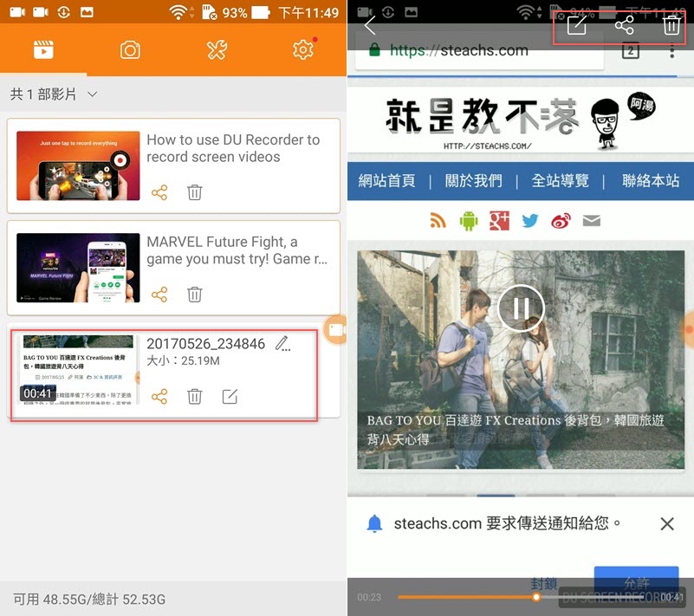
Task: Click the Google+ icon
Action: [x=499, y=220]
